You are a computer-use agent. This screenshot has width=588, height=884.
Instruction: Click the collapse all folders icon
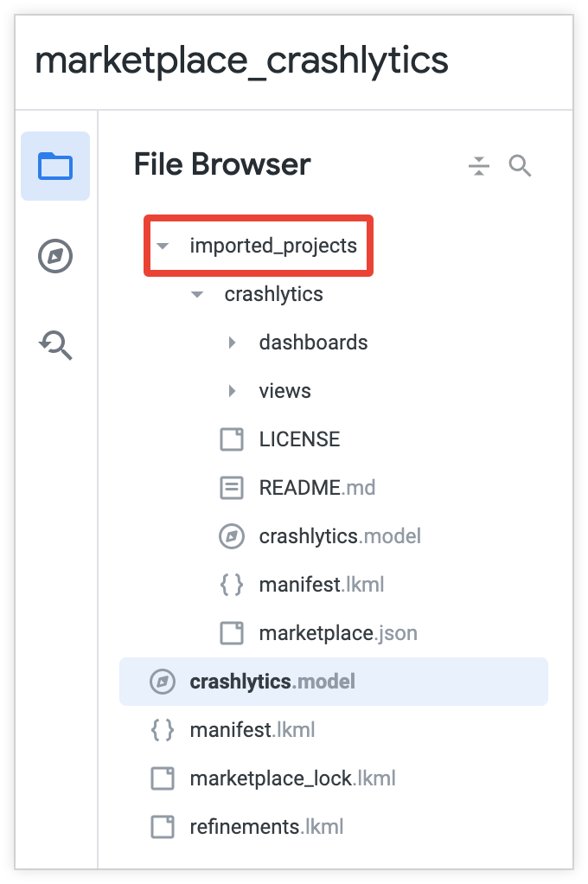[479, 166]
